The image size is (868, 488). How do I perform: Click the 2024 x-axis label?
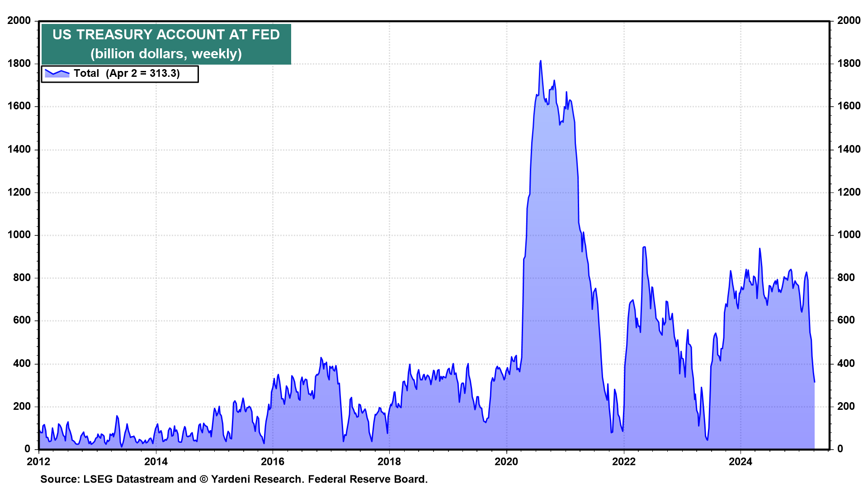click(741, 461)
